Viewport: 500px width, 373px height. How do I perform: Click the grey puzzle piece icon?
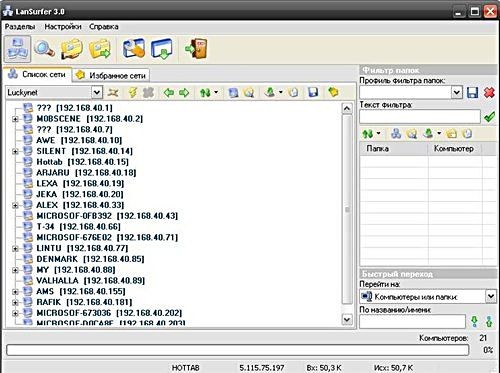pyautogui.click(x=148, y=92)
